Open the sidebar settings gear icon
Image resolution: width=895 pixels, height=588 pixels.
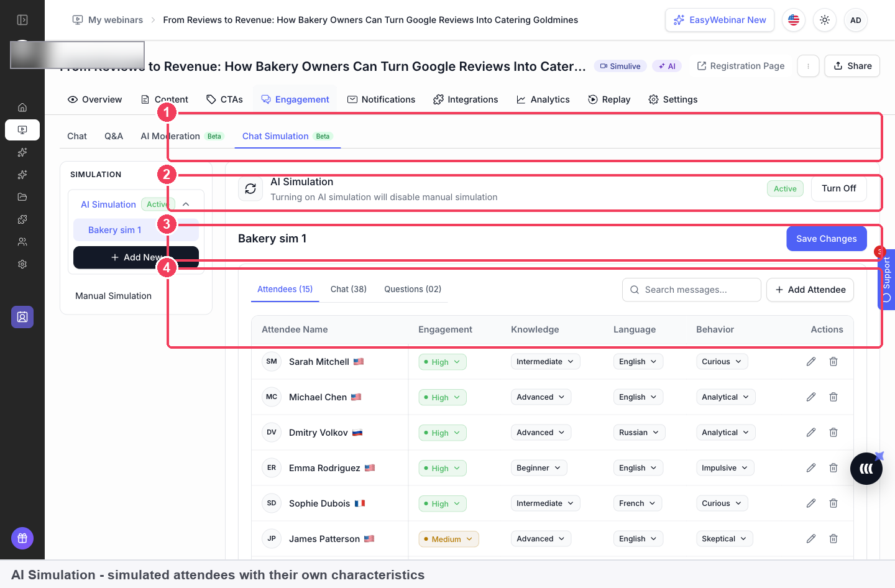pos(22,264)
